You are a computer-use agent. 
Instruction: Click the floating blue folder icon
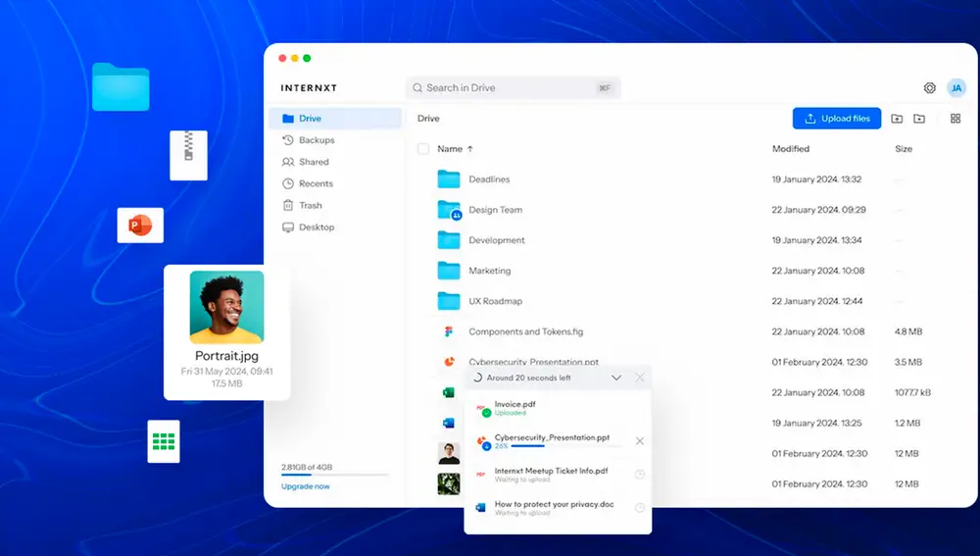click(121, 87)
